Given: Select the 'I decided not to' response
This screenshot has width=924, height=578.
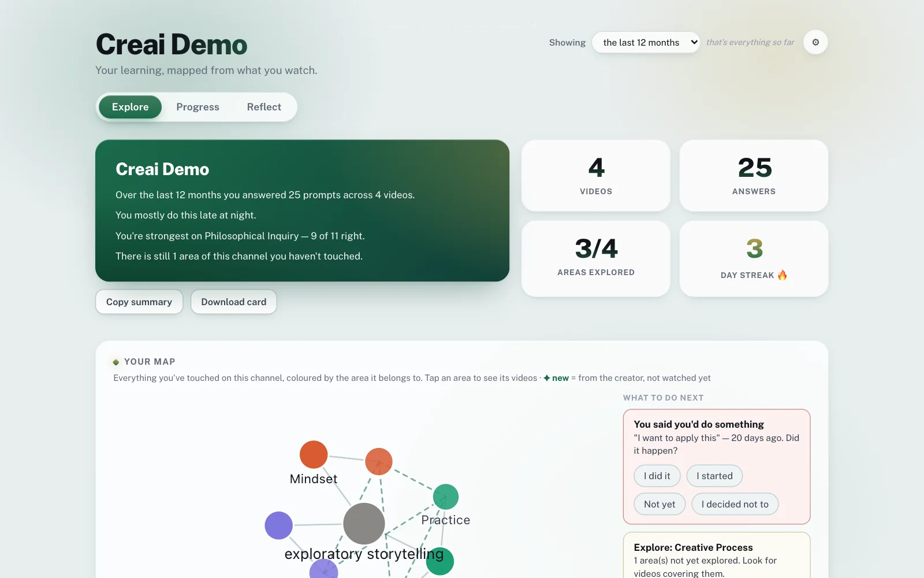Looking at the screenshot, I should (x=735, y=504).
